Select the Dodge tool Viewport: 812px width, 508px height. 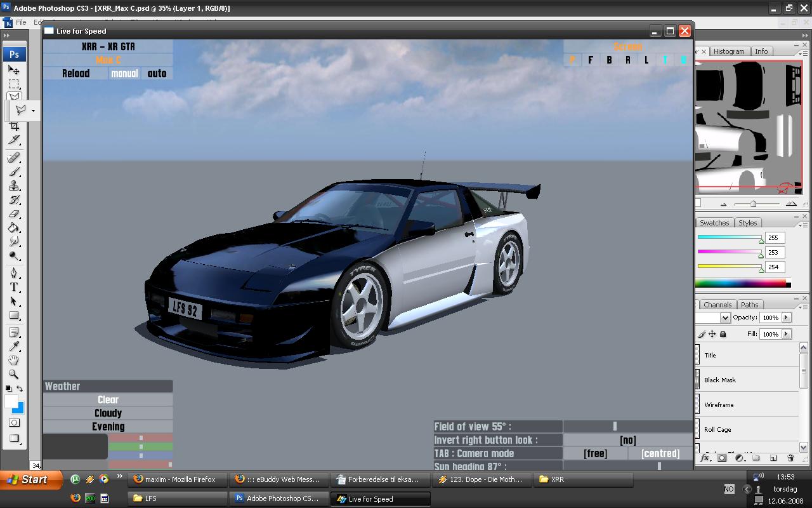click(x=14, y=256)
